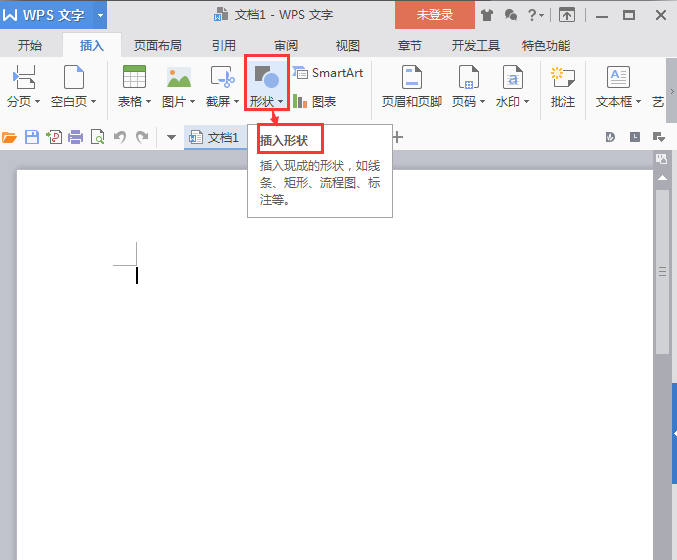Open print preview icon
This screenshot has width=677, height=560.
pos(98,138)
